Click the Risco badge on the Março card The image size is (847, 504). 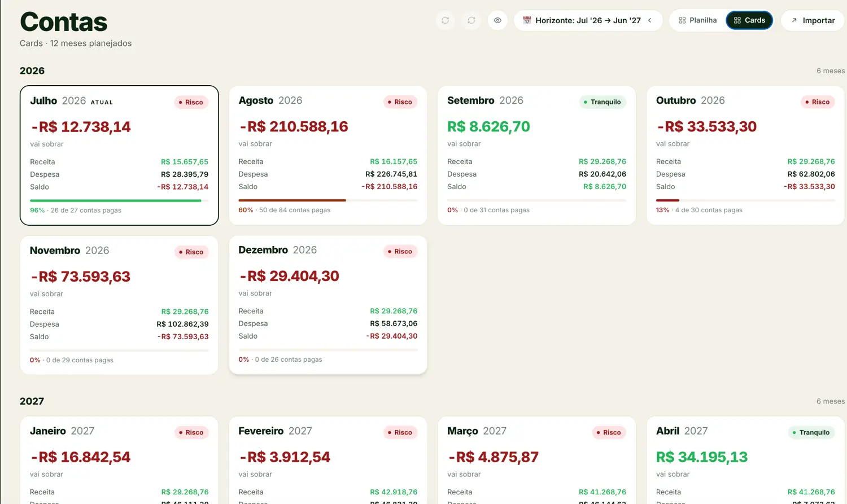click(x=609, y=432)
